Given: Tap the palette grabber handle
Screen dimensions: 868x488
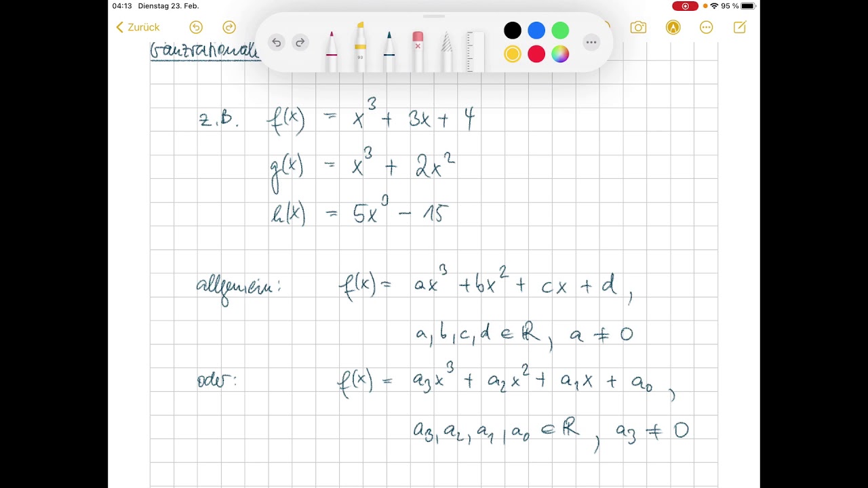Looking at the screenshot, I should click(434, 16).
